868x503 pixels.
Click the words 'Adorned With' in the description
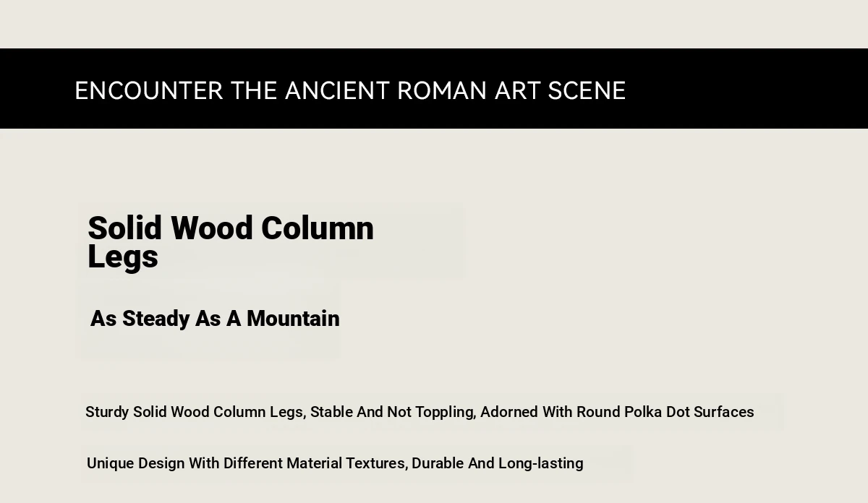tap(527, 412)
